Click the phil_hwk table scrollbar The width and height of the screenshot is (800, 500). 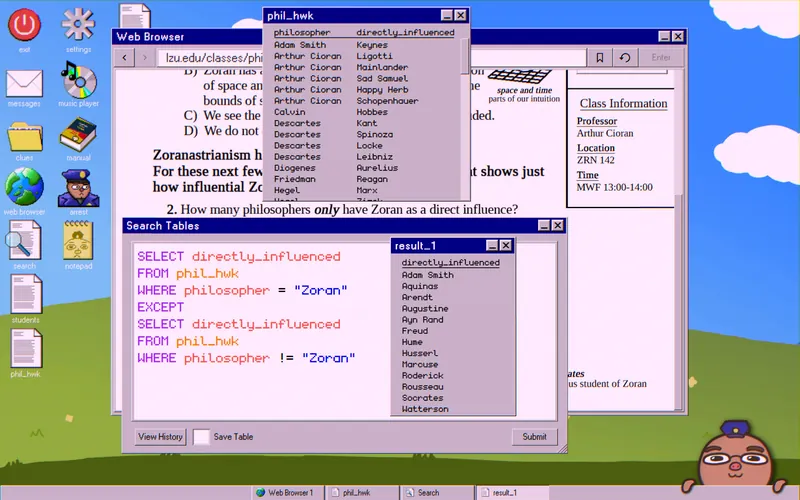tap(464, 56)
